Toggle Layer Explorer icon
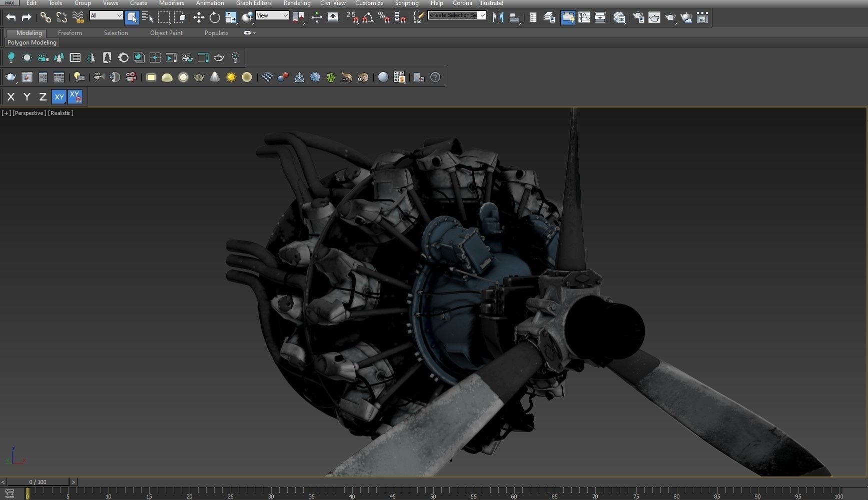The image size is (868, 500). pos(549,17)
